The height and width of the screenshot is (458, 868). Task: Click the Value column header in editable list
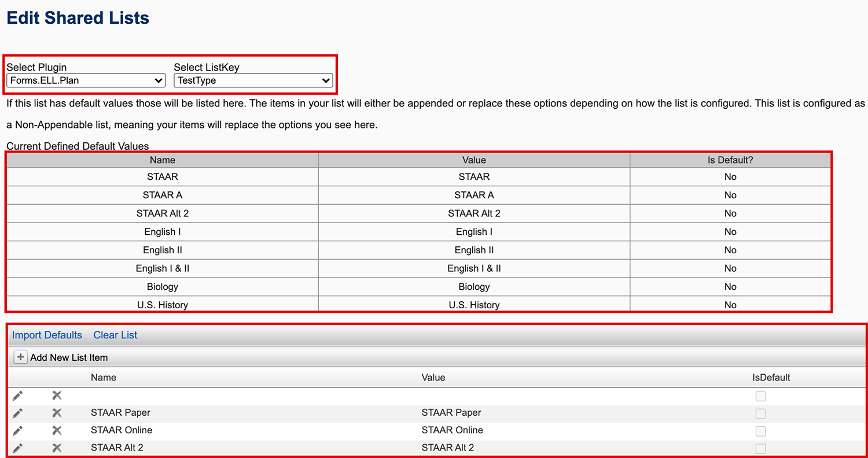pos(433,377)
